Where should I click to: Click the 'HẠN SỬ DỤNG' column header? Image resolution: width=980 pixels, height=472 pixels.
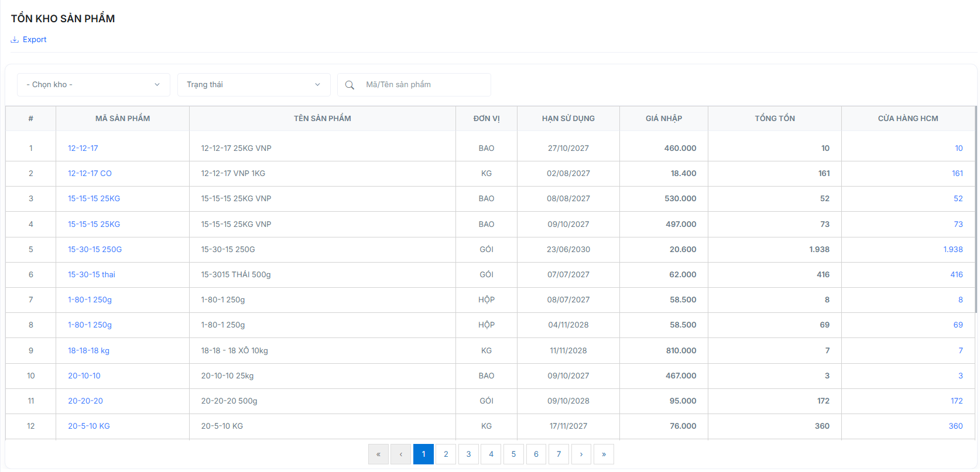[x=568, y=118]
